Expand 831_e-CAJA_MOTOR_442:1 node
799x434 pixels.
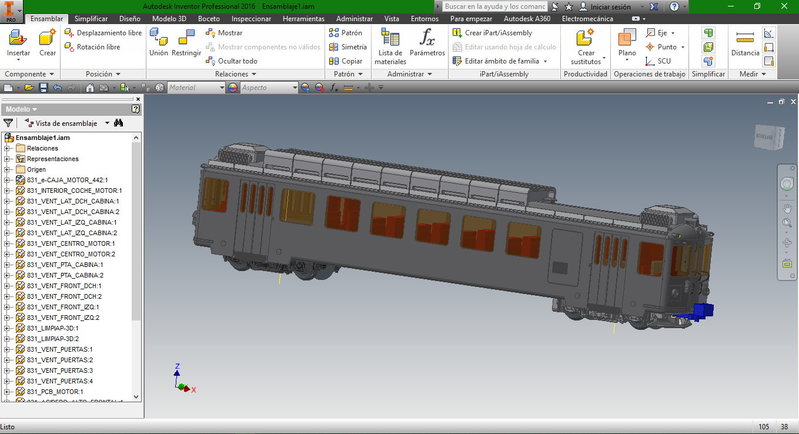pyautogui.click(x=7, y=180)
